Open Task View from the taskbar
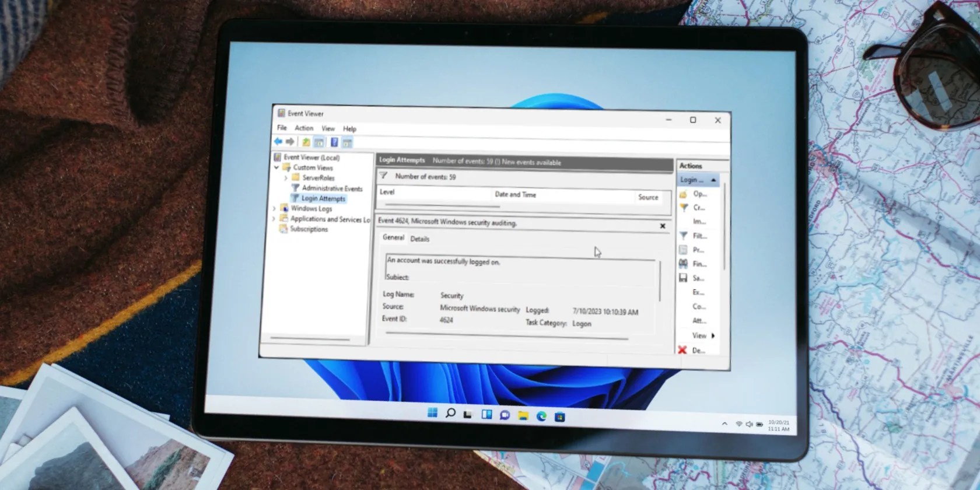Image resolution: width=980 pixels, height=490 pixels. click(x=468, y=414)
